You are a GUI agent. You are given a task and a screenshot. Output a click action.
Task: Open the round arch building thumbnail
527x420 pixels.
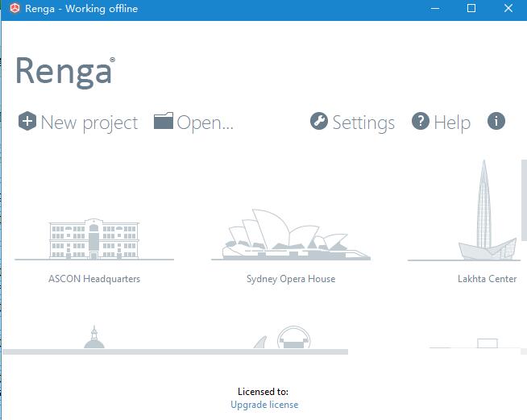(293, 337)
